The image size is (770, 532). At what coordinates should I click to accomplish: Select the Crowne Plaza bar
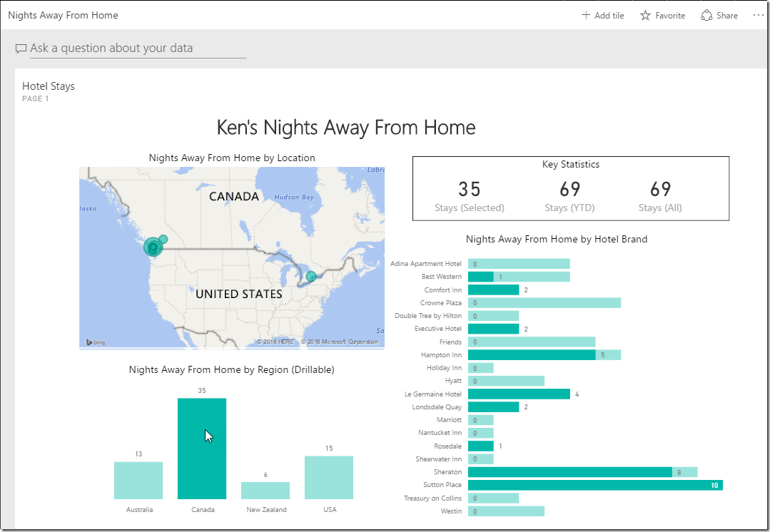click(544, 303)
